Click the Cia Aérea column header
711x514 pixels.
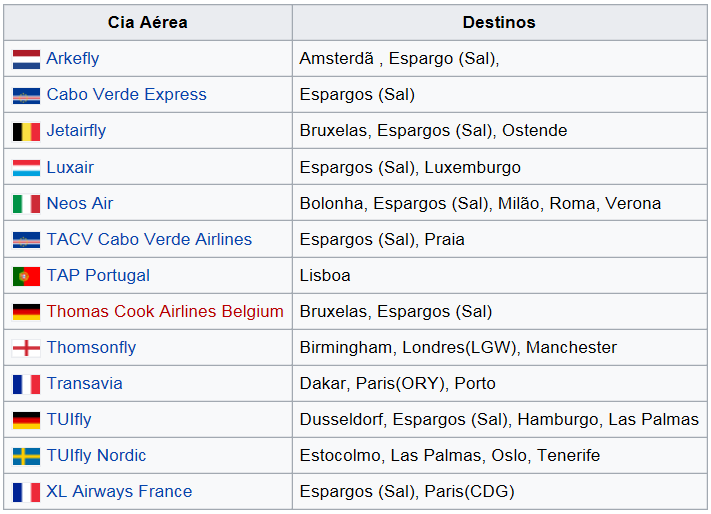pyautogui.click(x=148, y=22)
